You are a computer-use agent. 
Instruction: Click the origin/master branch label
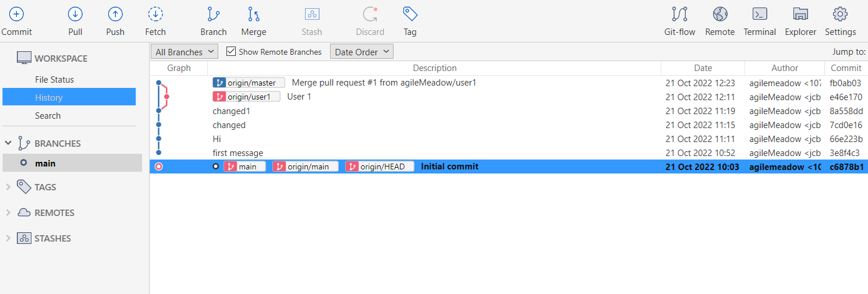[x=249, y=83]
